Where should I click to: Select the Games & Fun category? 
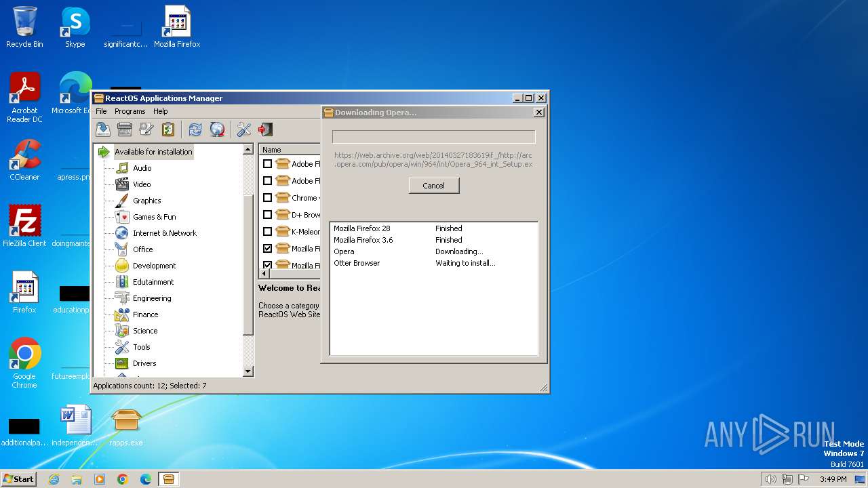(x=154, y=217)
